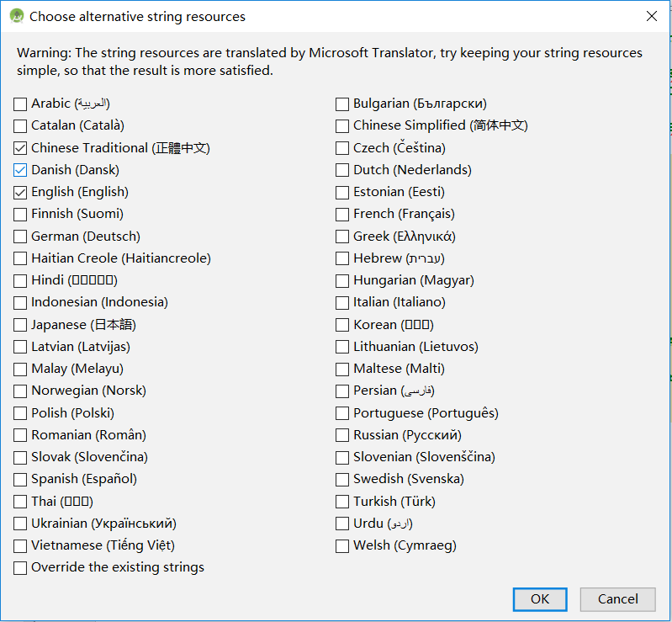Check the Slovak (Slovenčina) checkbox
Image resolution: width=672 pixels, height=622 pixels.
point(20,458)
